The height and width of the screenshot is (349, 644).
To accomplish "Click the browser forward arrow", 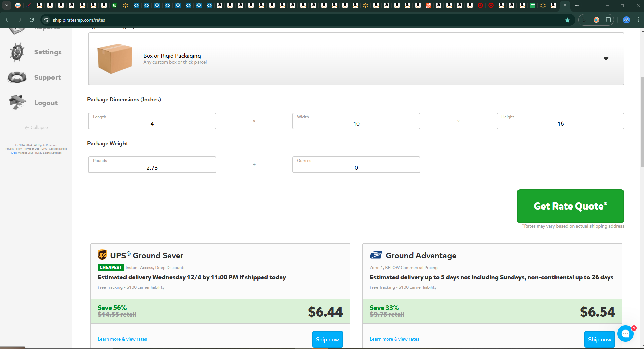I will pos(20,20).
